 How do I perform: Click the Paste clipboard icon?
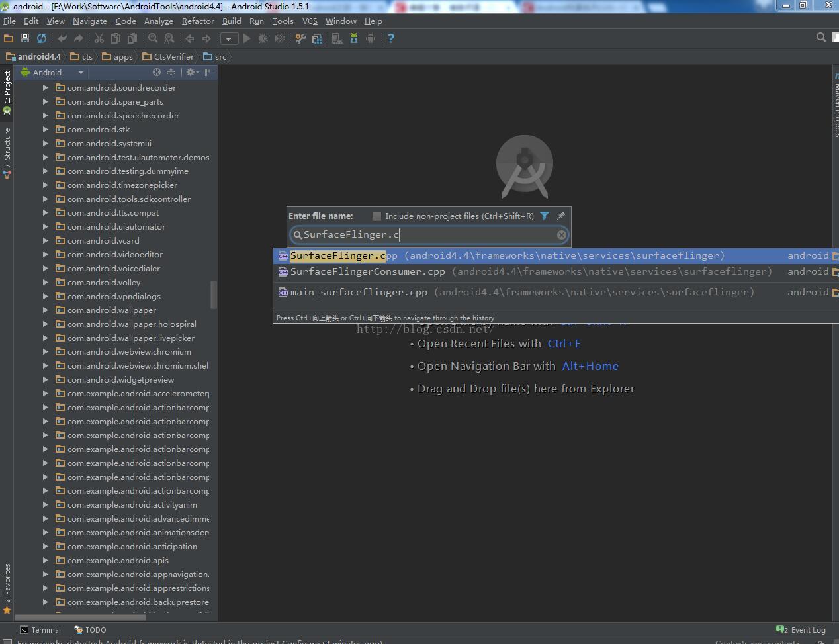(x=132, y=38)
